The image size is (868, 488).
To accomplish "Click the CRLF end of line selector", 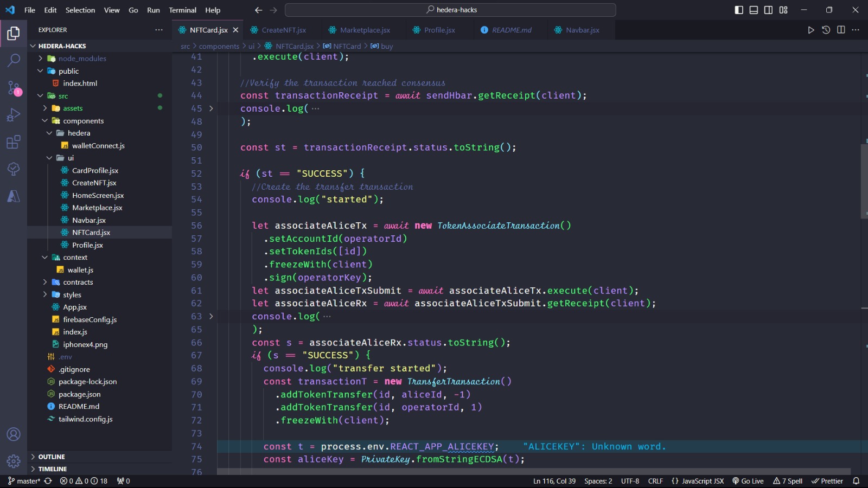I will (655, 481).
